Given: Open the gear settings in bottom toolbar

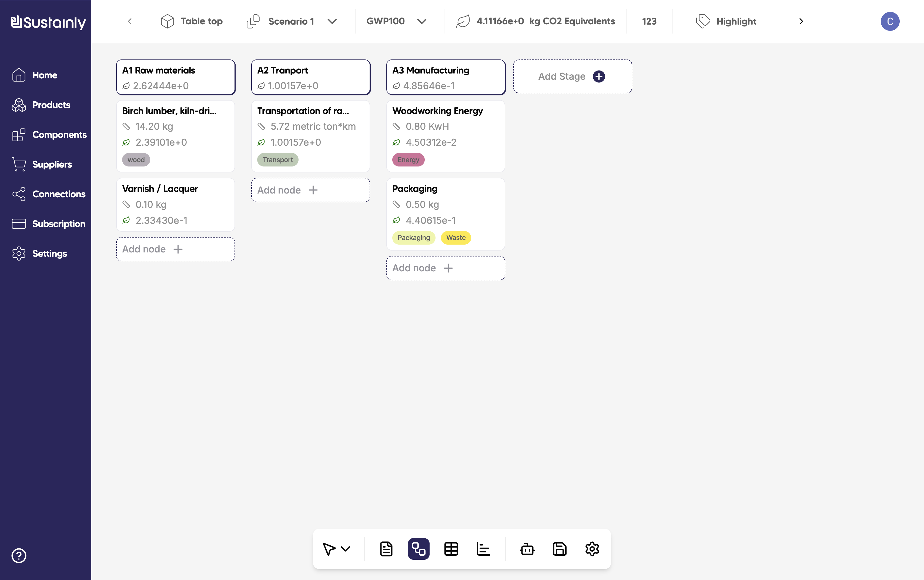Looking at the screenshot, I should point(592,549).
